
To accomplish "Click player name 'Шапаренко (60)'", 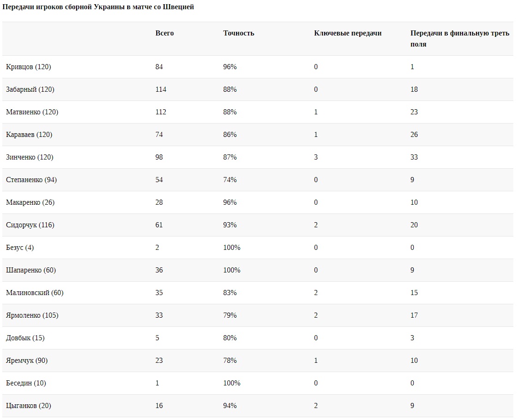I will coord(31,270).
